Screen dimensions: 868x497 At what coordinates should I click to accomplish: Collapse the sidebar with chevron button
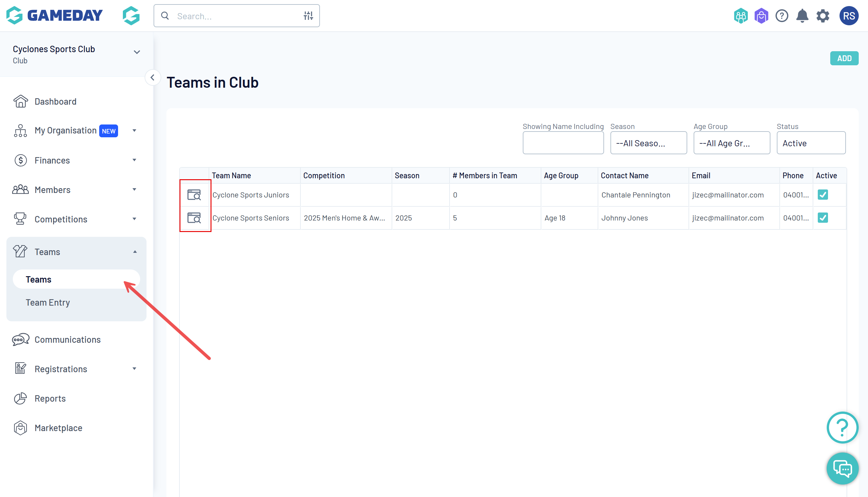pyautogui.click(x=153, y=78)
